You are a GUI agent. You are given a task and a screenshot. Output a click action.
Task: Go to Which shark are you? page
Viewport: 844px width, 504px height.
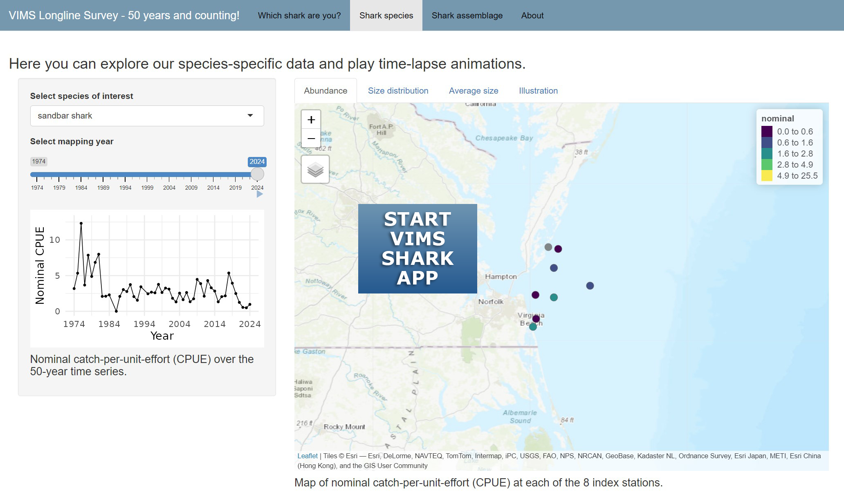(299, 16)
